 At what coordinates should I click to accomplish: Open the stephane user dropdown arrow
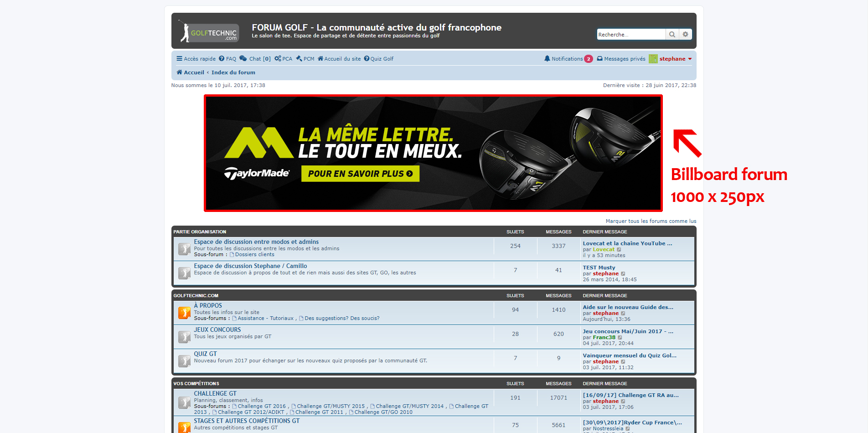[x=690, y=59]
